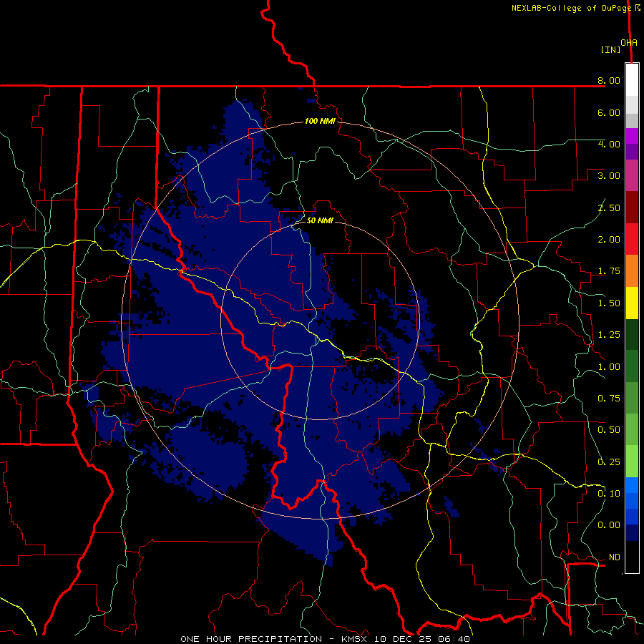The height and width of the screenshot is (644, 644).
Task: Select the yellow swatch in the color scale
Action: click(x=632, y=303)
